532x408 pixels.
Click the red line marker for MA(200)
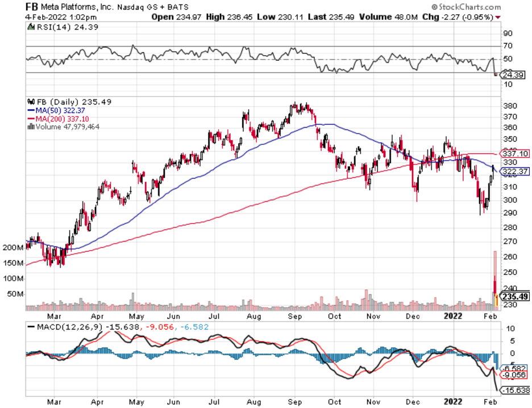(31, 119)
